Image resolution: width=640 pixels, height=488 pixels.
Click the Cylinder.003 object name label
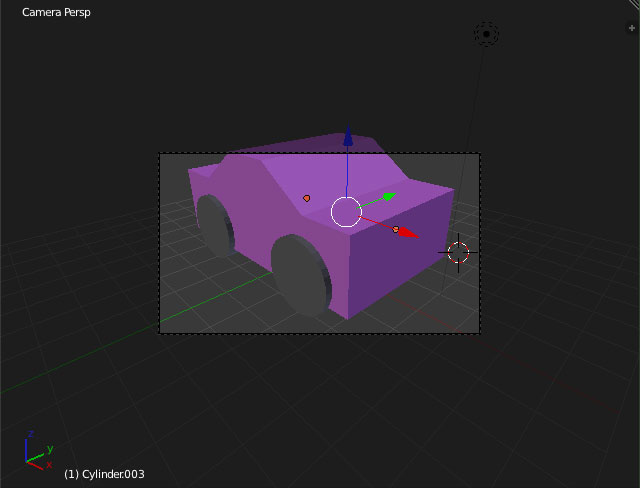coord(104,474)
